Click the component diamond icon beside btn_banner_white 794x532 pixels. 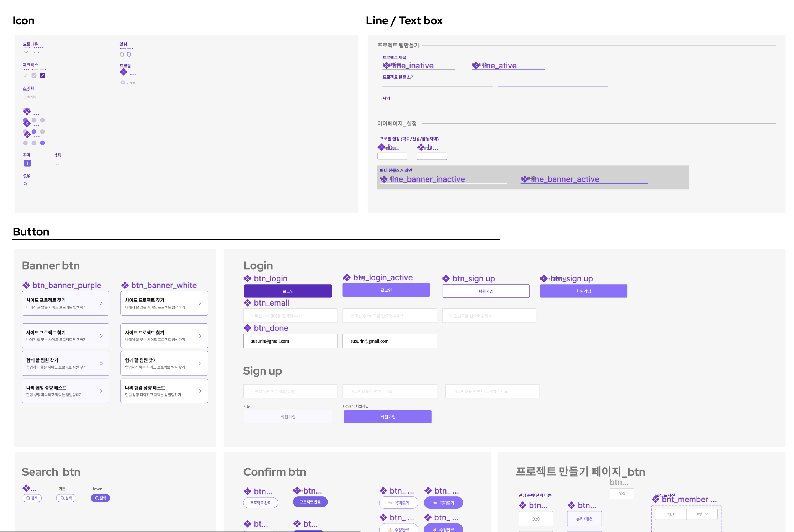click(125, 285)
